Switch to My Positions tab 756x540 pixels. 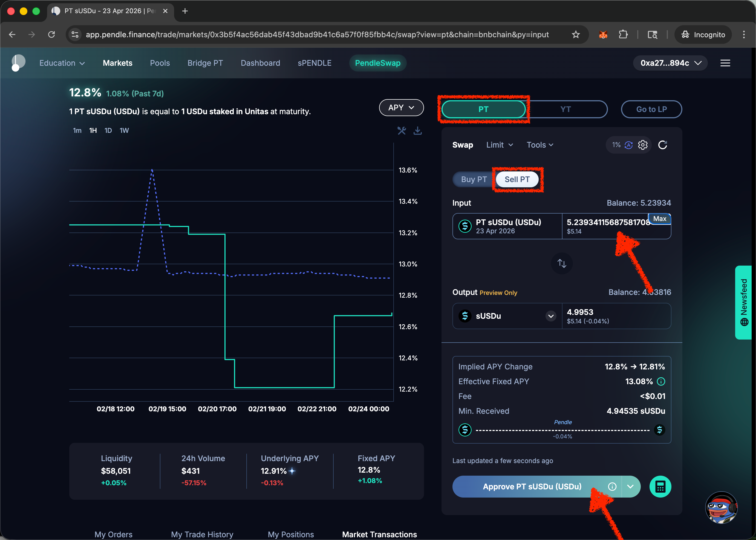tap(291, 534)
